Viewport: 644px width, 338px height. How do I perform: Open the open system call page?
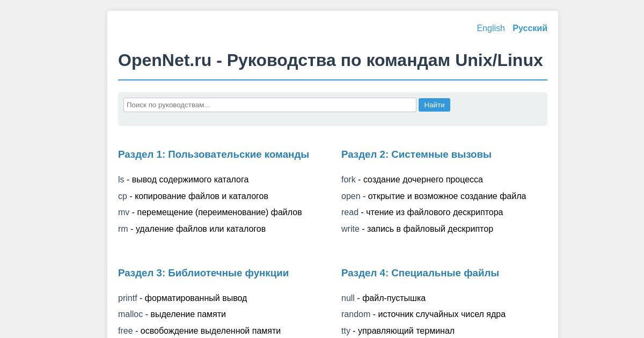pyautogui.click(x=350, y=196)
